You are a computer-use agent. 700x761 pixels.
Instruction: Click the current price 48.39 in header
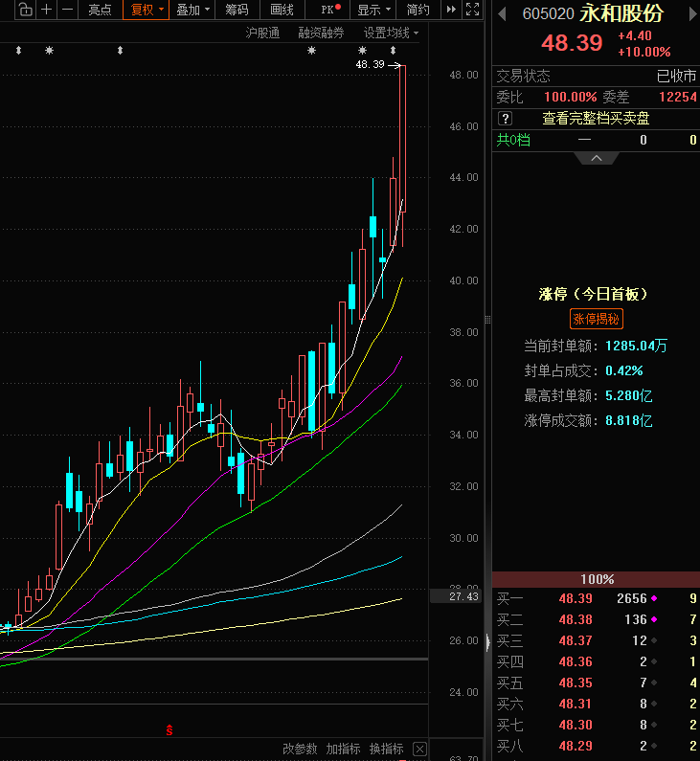pos(572,43)
